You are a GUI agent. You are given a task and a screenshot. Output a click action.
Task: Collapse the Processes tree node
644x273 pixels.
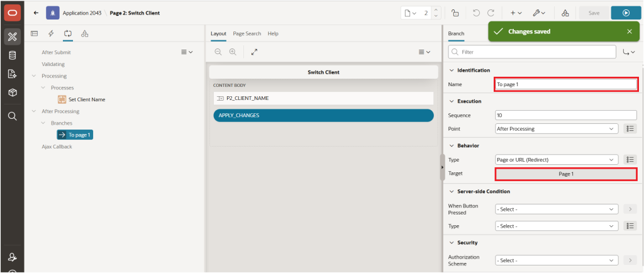click(43, 88)
